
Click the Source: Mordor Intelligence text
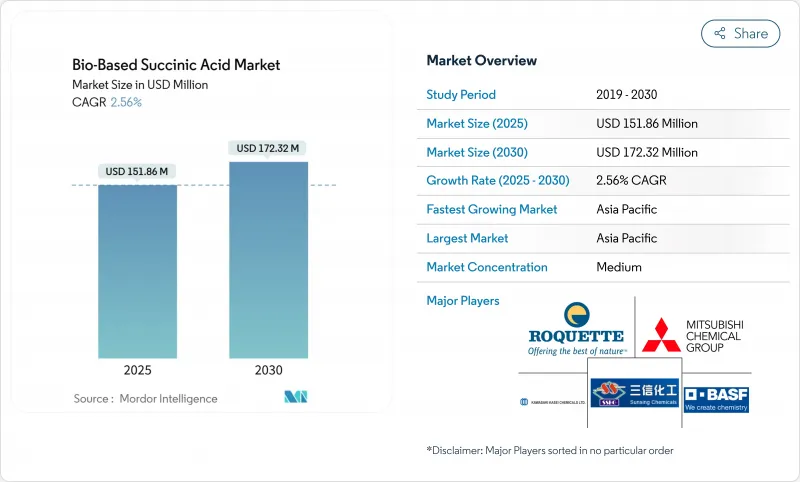(x=145, y=399)
